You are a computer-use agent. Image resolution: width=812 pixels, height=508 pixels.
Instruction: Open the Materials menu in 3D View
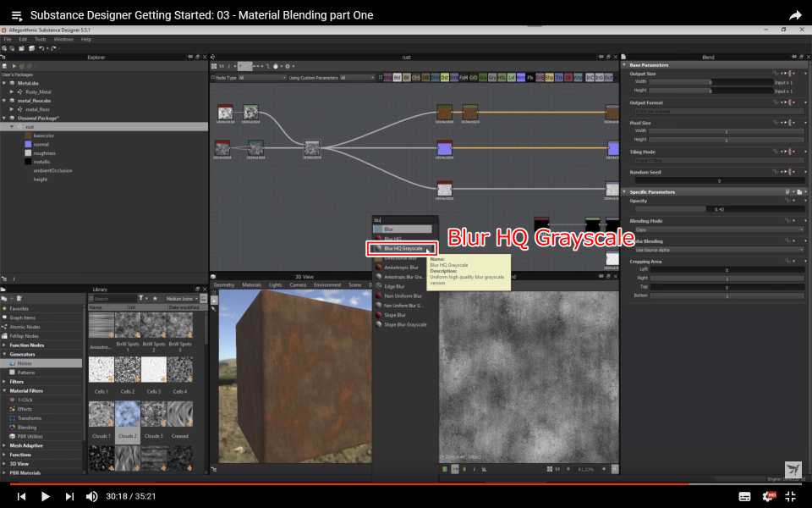click(251, 285)
